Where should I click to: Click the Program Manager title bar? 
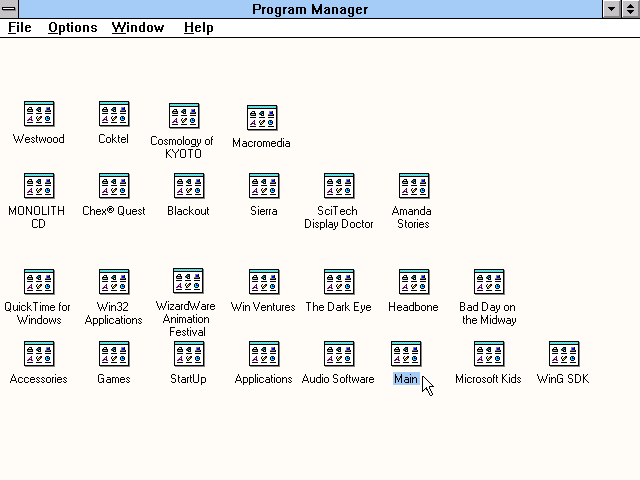[x=310, y=9]
